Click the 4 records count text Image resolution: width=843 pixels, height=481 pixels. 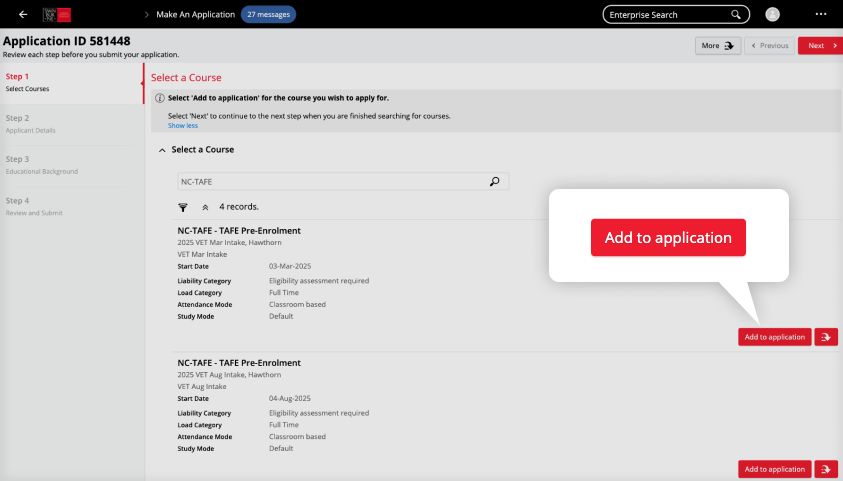pyautogui.click(x=239, y=207)
